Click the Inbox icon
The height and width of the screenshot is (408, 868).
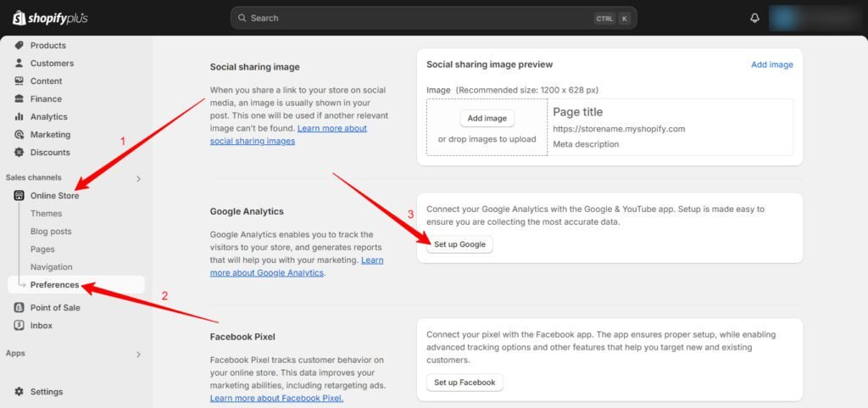[x=19, y=326]
